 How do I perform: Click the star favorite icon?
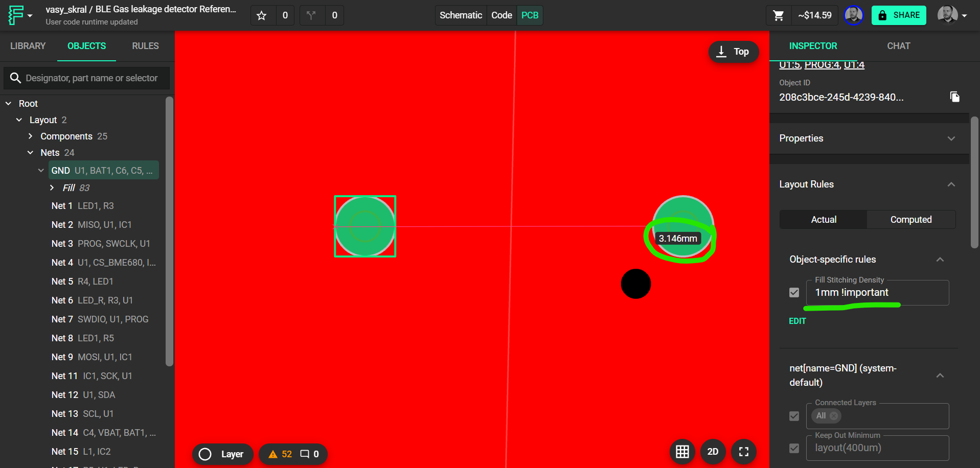[x=262, y=15]
